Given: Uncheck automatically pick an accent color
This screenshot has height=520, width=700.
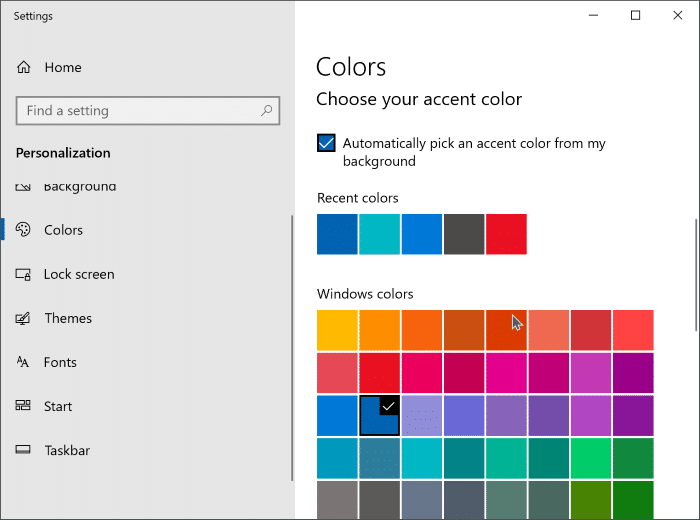Looking at the screenshot, I should click(x=326, y=143).
